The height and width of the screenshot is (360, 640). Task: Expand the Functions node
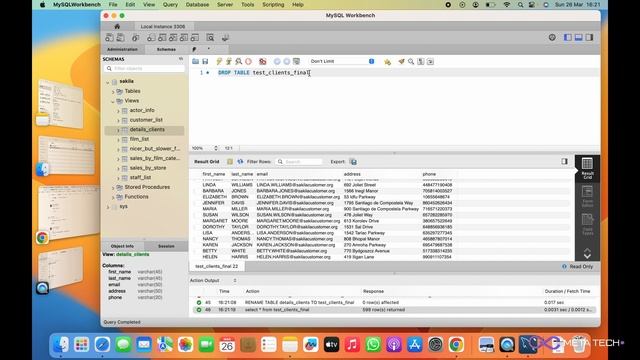[113, 197]
